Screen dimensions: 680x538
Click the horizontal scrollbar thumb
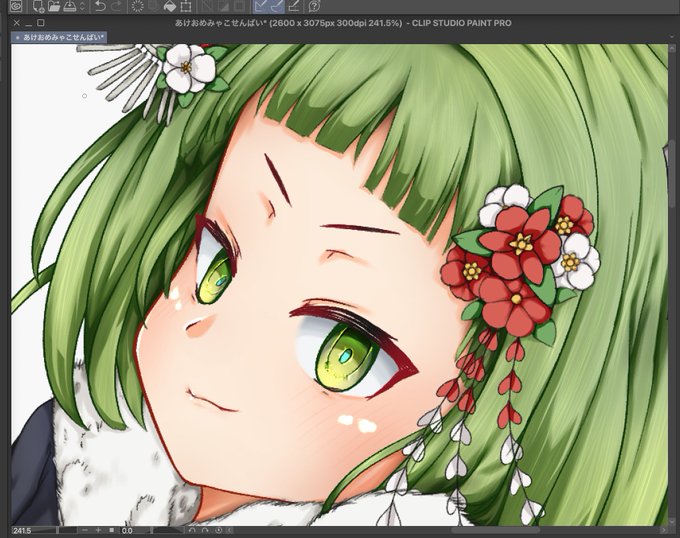[496, 530]
